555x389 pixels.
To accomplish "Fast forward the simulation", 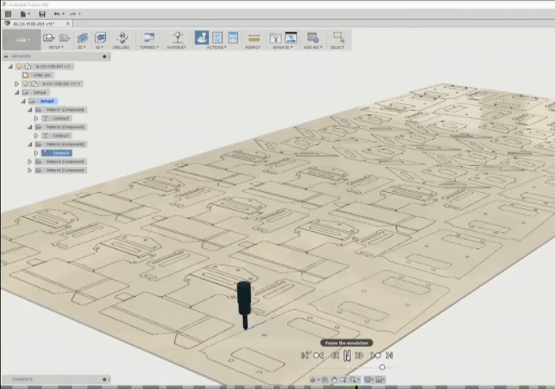I will pos(359,355).
